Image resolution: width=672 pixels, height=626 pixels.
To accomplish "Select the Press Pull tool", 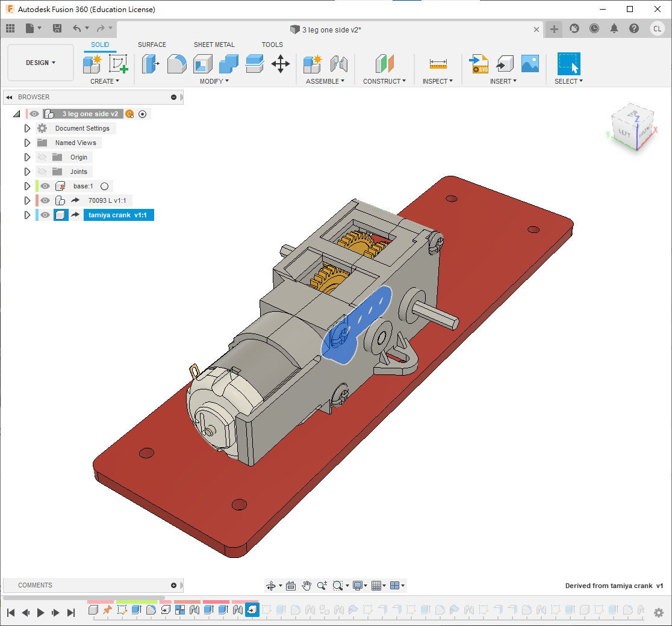I will (x=150, y=64).
